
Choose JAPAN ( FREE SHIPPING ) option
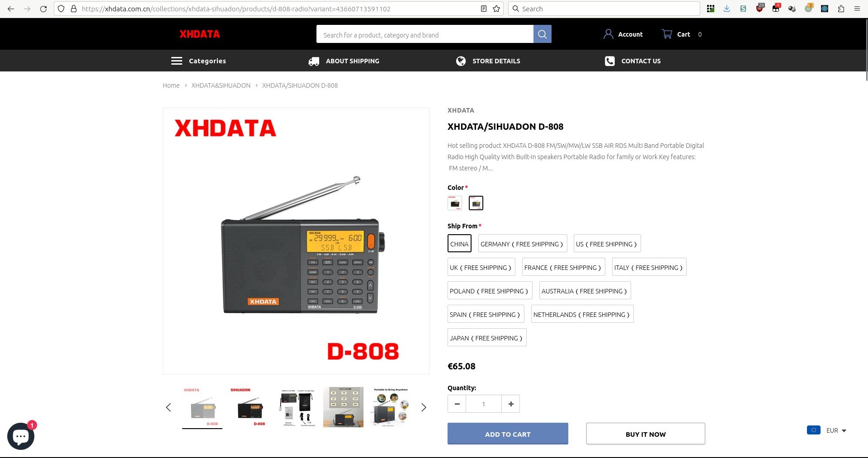coord(486,338)
